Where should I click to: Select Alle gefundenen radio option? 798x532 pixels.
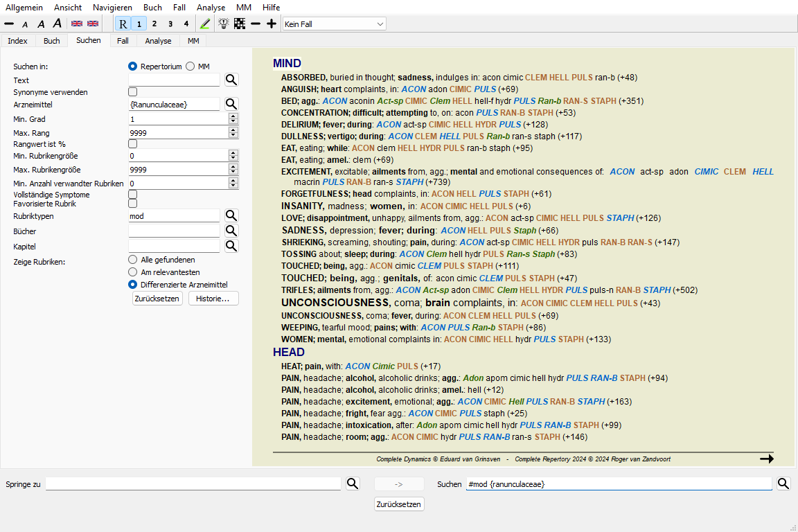(x=133, y=259)
